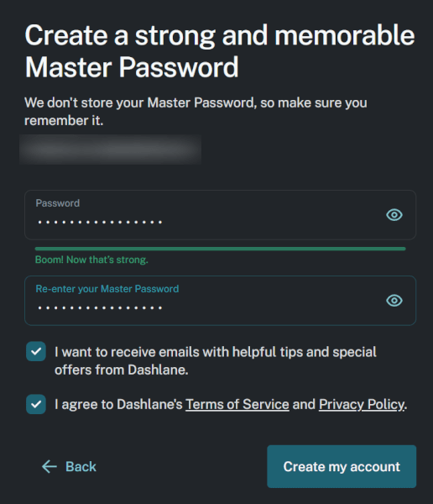Show the Password field contents via eye icon
The image size is (433, 504).
point(394,215)
